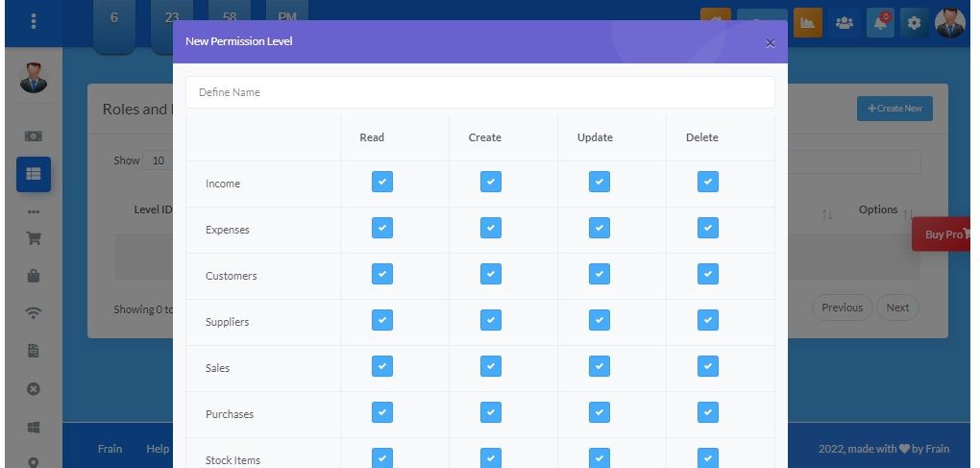Uncheck Sales Delete permission
The width and height of the screenshot is (980, 468).
tap(708, 366)
